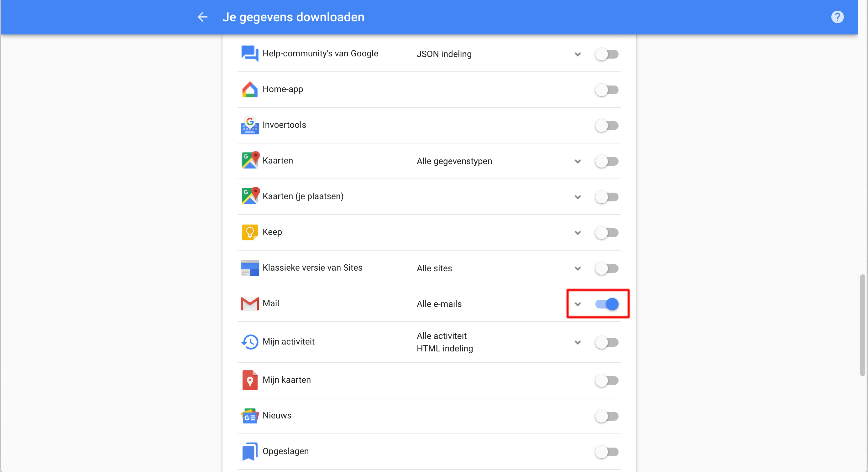Image resolution: width=868 pixels, height=472 pixels.
Task: Click the Nieuws Google News icon
Action: [250, 416]
